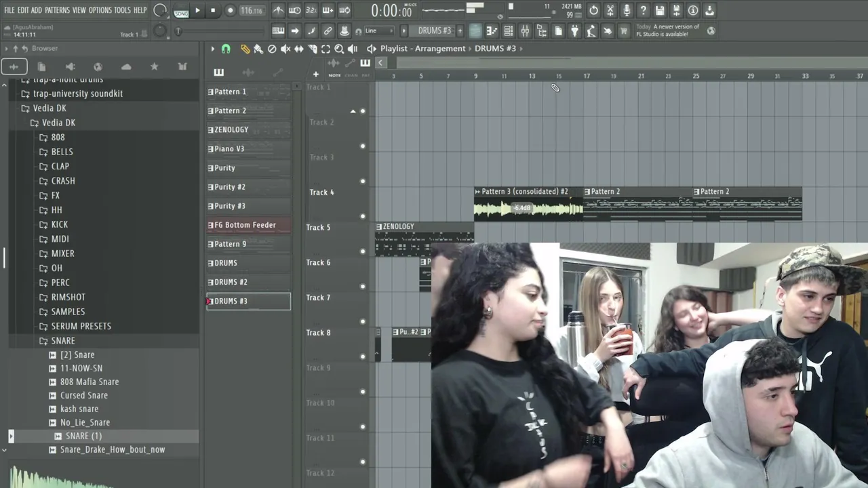Image resolution: width=868 pixels, height=488 pixels.
Task: Toggle playlist snap magnet icon
Action: pyautogui.click(x=226, y=49)
